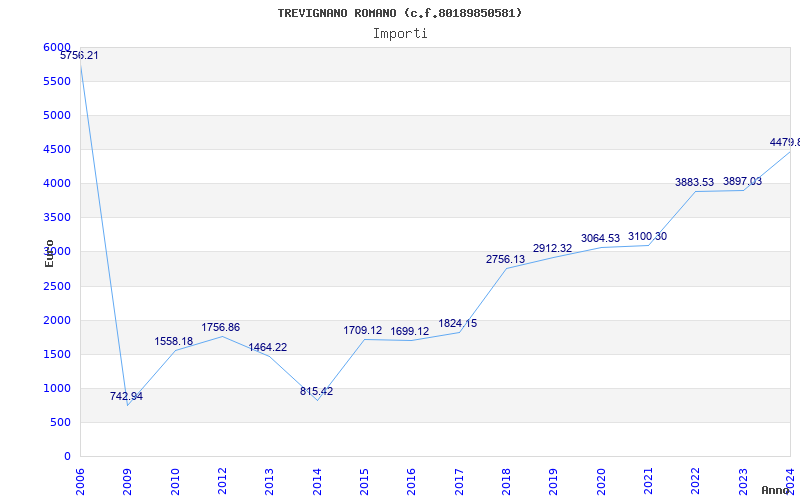Click the y-axis tick 5000
The width and height of the screenshot is (800, 500).
click(57, 115)
